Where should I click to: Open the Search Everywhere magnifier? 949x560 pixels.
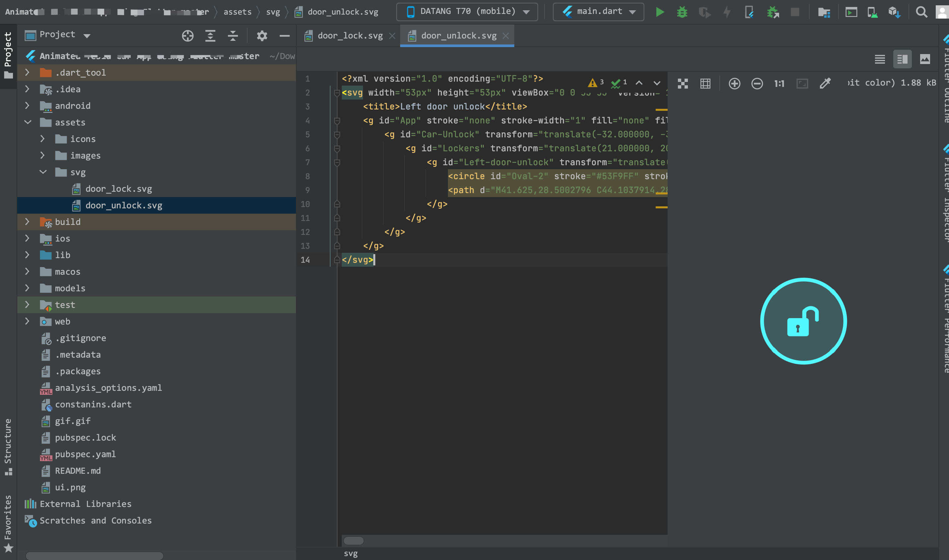[921, 12]
